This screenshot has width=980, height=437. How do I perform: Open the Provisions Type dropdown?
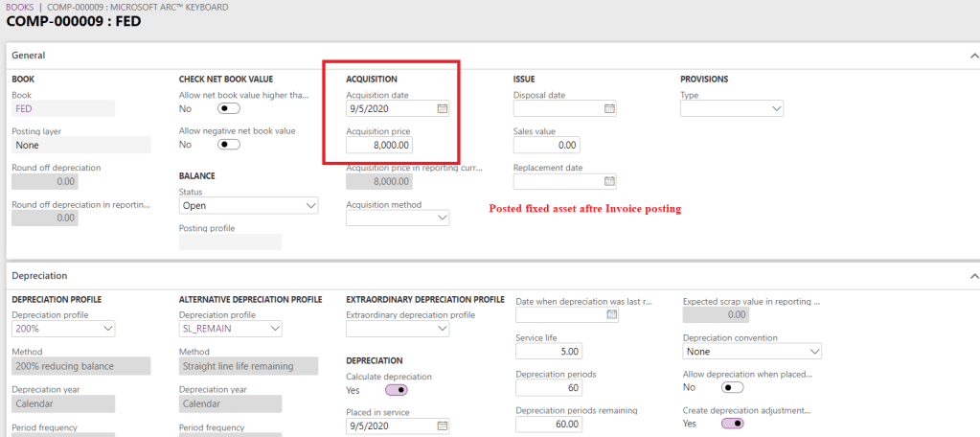pyautogui.click(x=733, y=109)
